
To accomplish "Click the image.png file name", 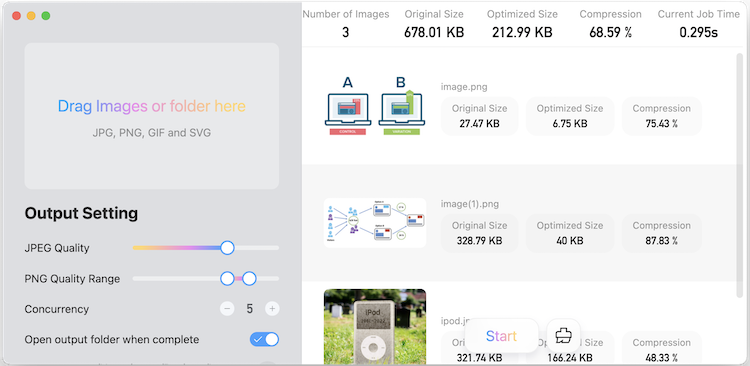I will pyautogui.click(x=464, y=87).
